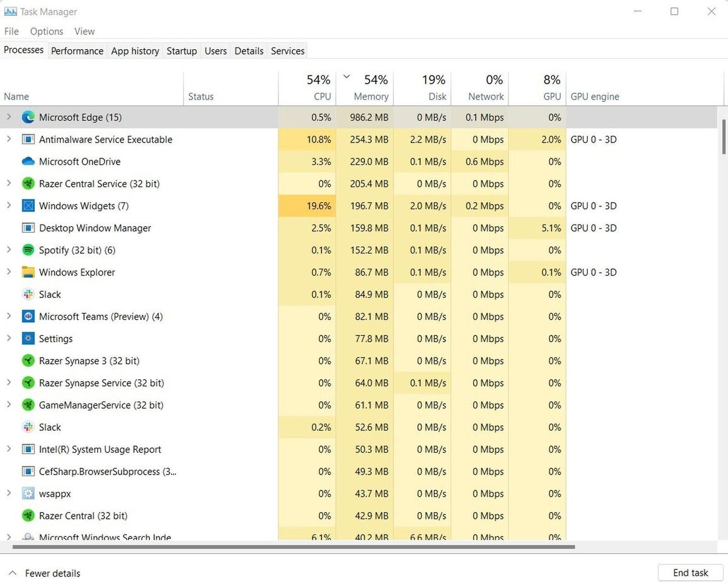Switch to the Users tab
The image size is (728, 588).
[x=215, y=51]
